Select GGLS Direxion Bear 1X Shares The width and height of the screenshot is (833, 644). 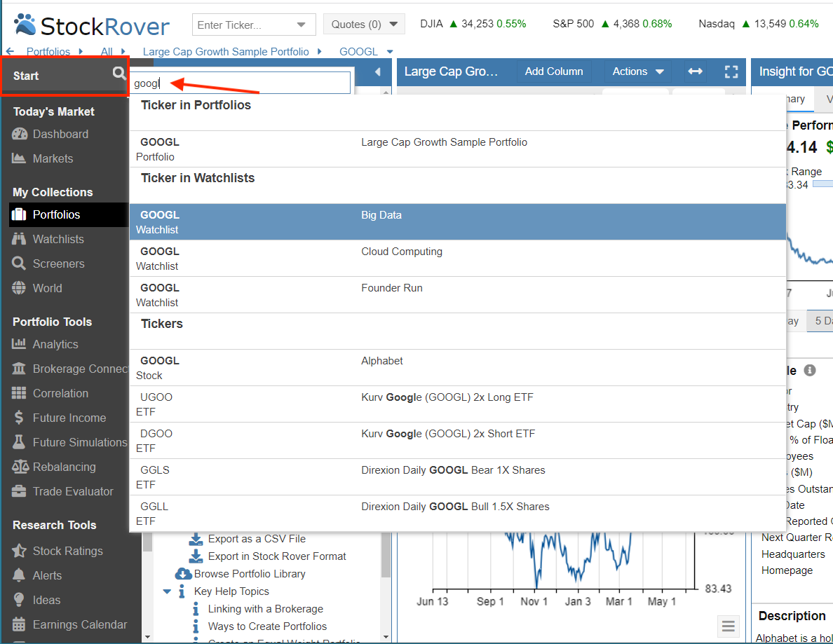(457, 477)
